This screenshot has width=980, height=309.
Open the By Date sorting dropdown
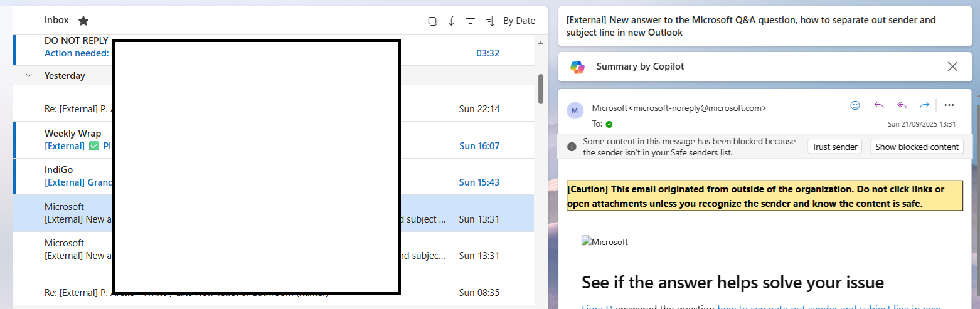[519, 21]
